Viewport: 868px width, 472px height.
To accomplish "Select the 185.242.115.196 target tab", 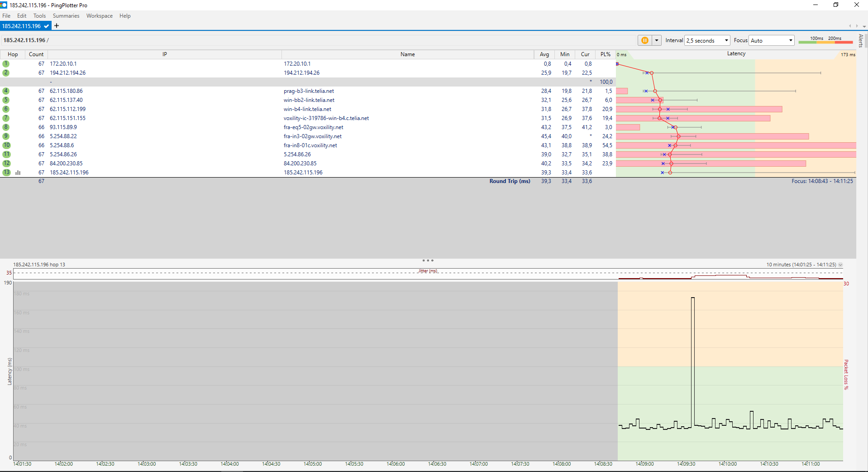I will point(22,26).
